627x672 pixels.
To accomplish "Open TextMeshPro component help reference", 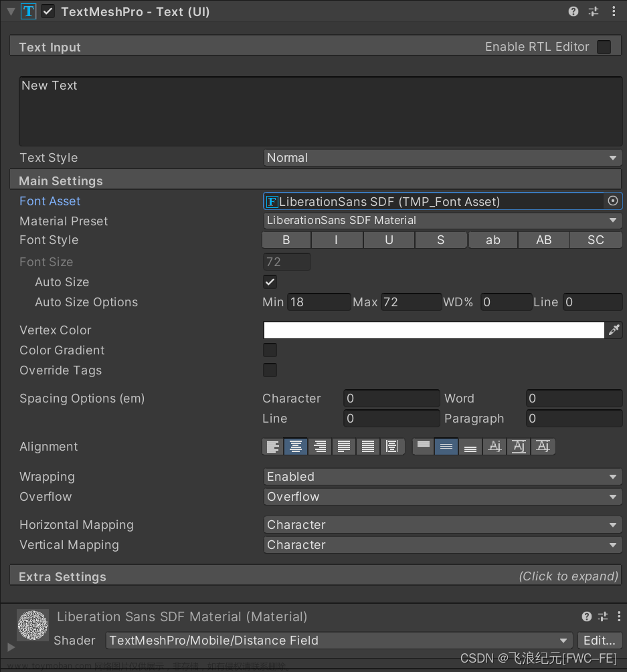I will [x=573, y=11].
